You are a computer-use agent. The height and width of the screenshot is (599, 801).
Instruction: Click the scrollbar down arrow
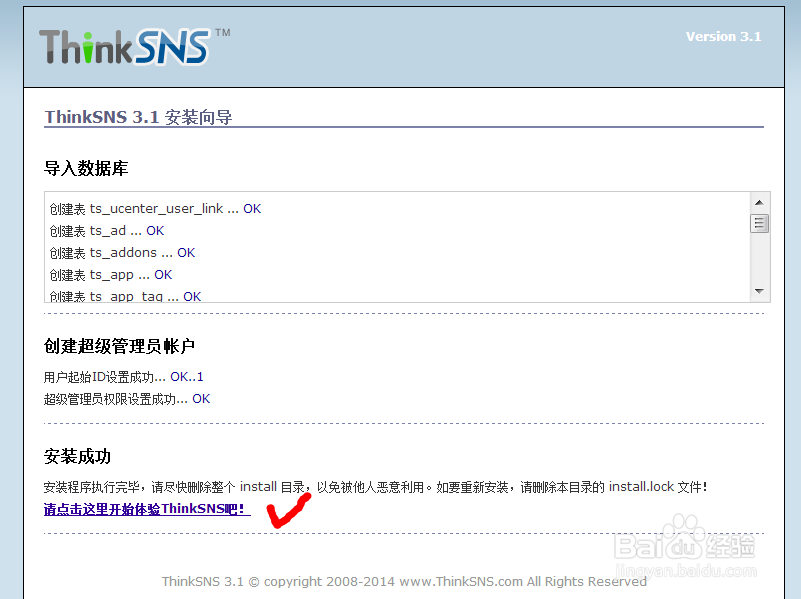pyautogui.click(x=761, y=290)
